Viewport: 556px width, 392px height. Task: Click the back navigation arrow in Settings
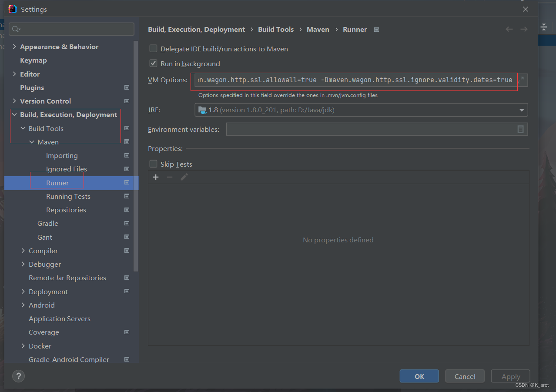[x=509, y=29]
